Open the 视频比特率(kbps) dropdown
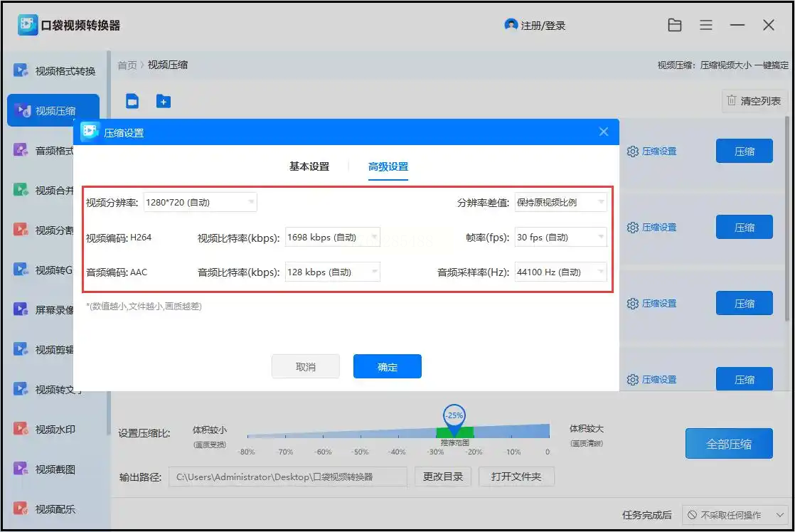795x532 pixels. [x=332, y=238]
